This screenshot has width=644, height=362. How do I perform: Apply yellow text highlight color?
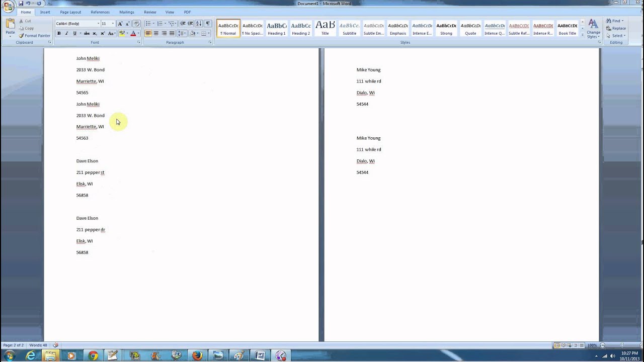(121, 34)
